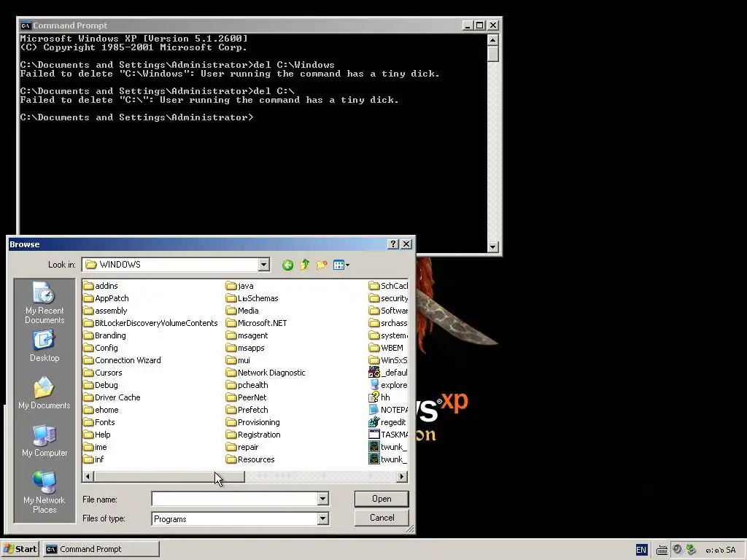
Task: Click Command Prompt scroll down arrow
Action: click(493, 246)
